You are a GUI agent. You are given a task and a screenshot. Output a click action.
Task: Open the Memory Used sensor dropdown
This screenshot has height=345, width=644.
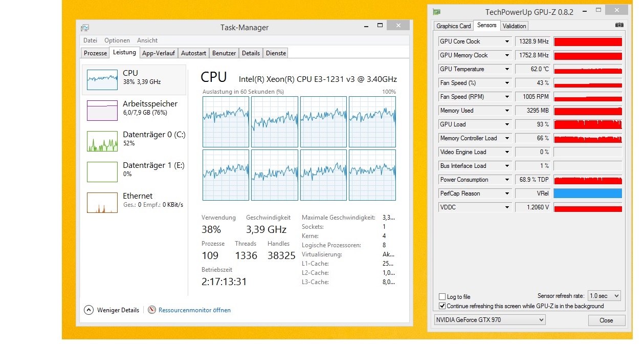pyautogui.click(x=507, y=111)
